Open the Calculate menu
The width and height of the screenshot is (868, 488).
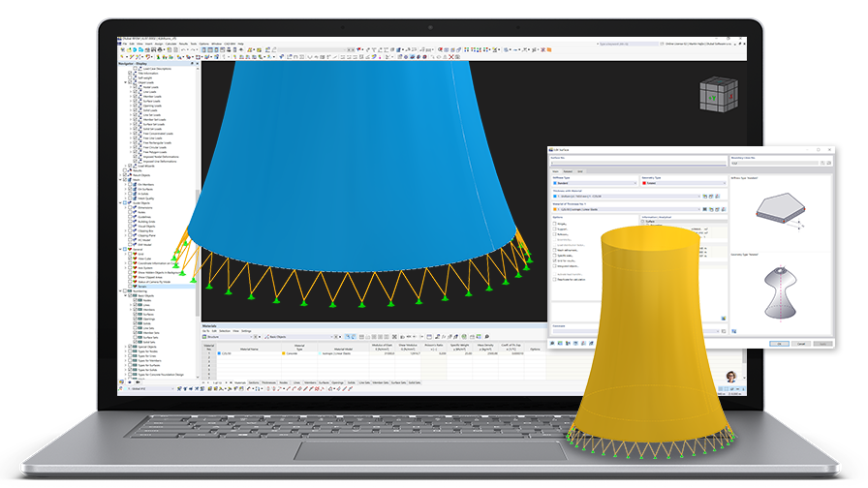[170, 44]
